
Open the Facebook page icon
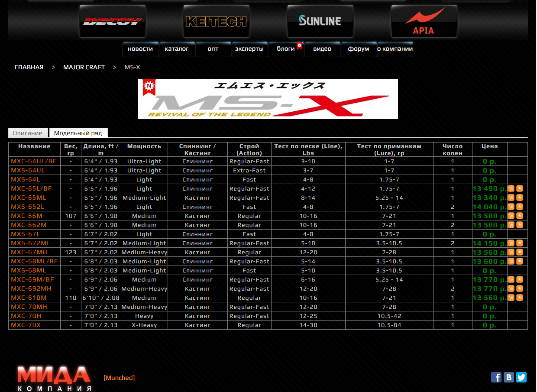coord(496,377)
